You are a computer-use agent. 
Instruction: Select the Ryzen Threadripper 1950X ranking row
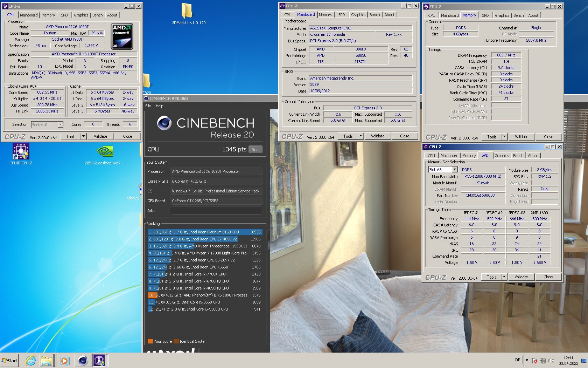click(205, 246)
